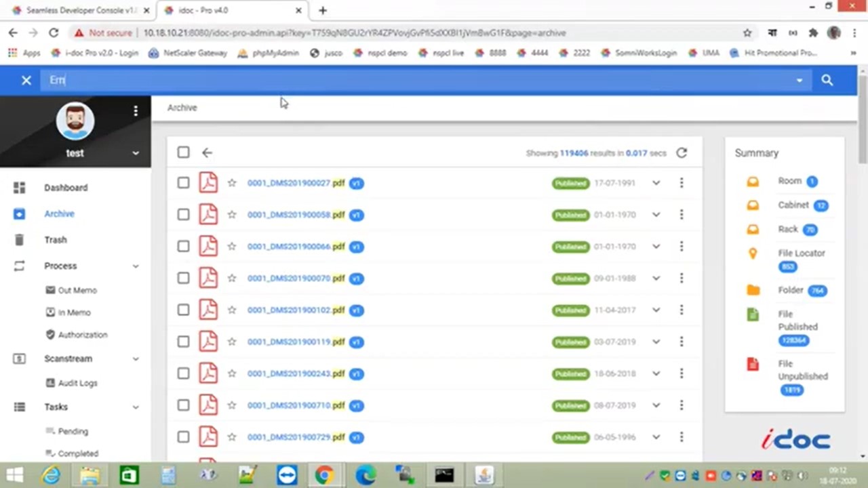This screenshot has width=868, height=488.
Task: Star the document 0001_DMS201900058.pdf
Action: click(232, 215)
